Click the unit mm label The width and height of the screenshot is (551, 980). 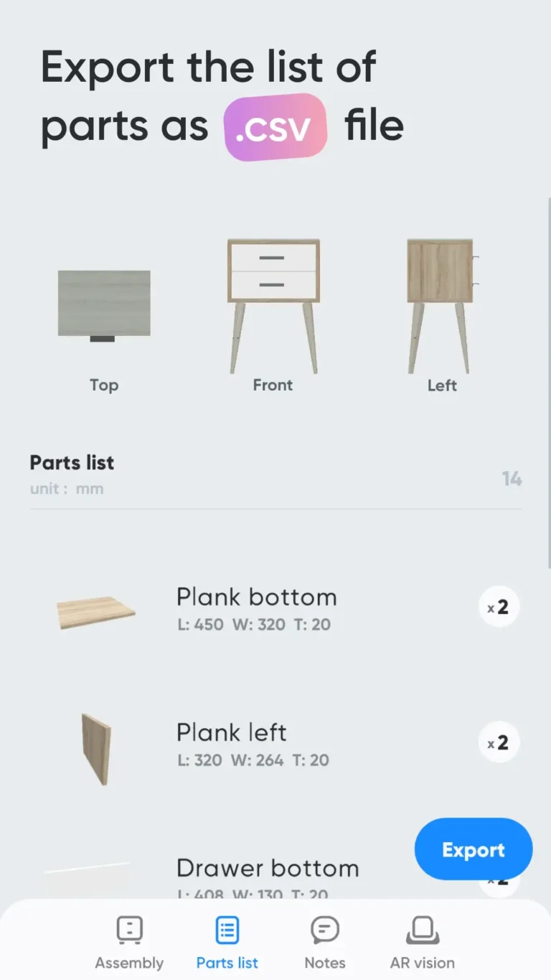[67, 489]
